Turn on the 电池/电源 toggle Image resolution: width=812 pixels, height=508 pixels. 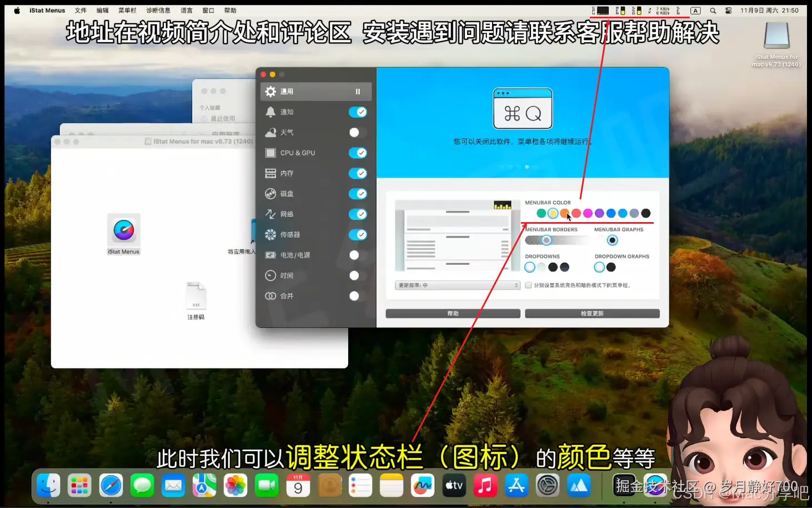pyautogui.click(x=354, y=255)
